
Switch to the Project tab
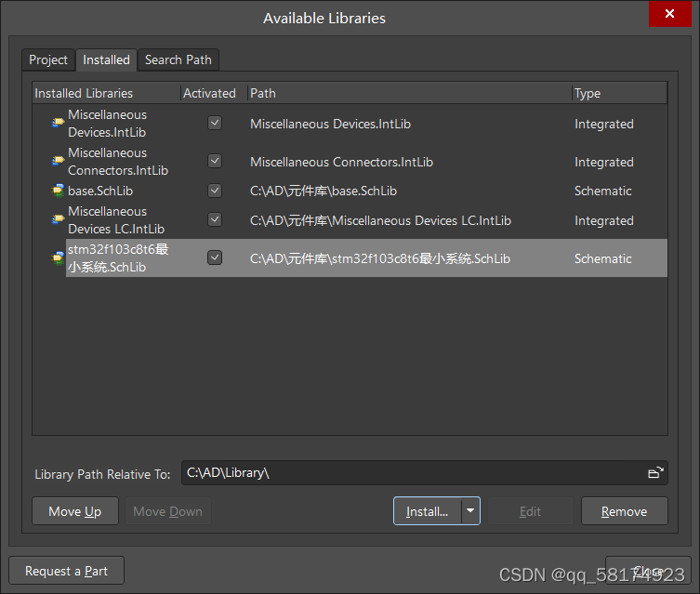[x=48, y=59]
